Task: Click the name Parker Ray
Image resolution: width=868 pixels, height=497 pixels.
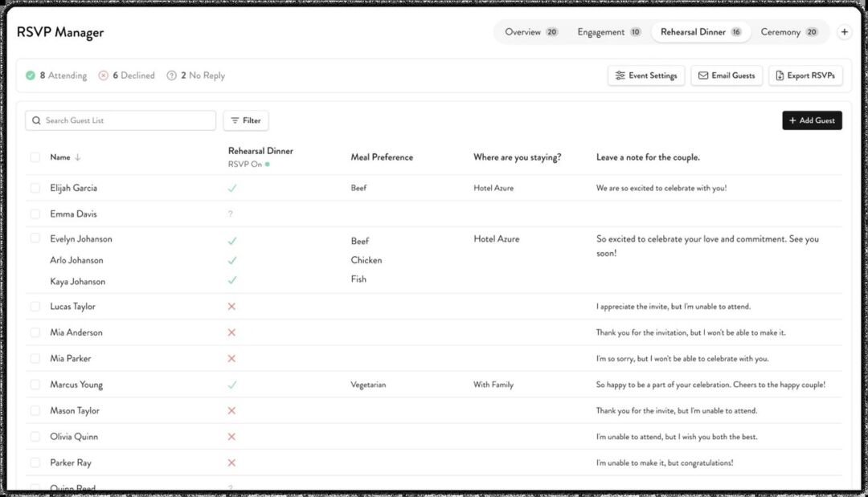Action: [x=70, y=462]
